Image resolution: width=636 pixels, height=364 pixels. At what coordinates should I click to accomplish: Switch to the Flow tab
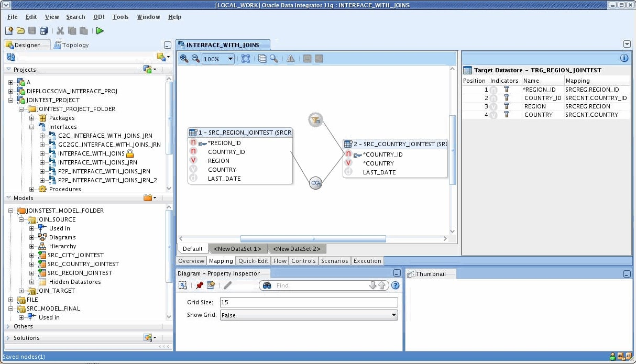pyautogui.click(x=280, y=260)
